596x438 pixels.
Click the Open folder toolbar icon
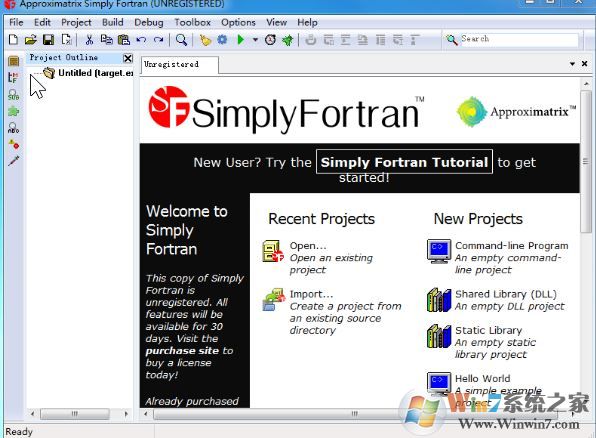pos(31,40)
